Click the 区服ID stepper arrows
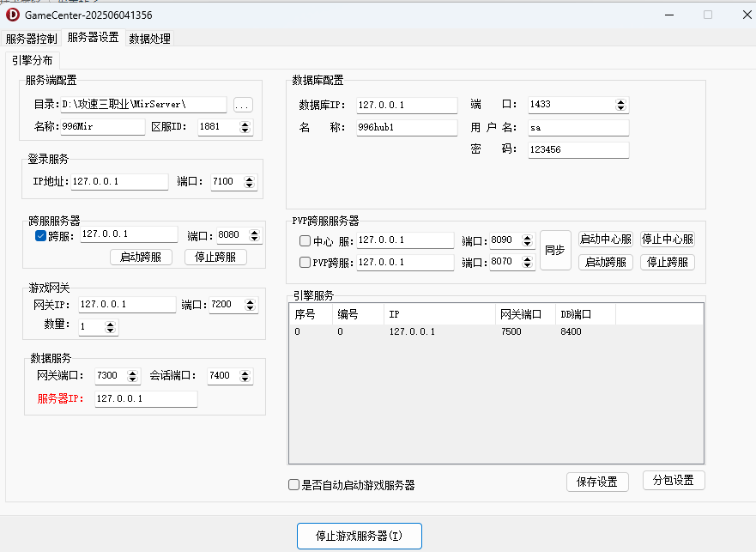Viewport: 756px width, 552px height. click(245, 127)
